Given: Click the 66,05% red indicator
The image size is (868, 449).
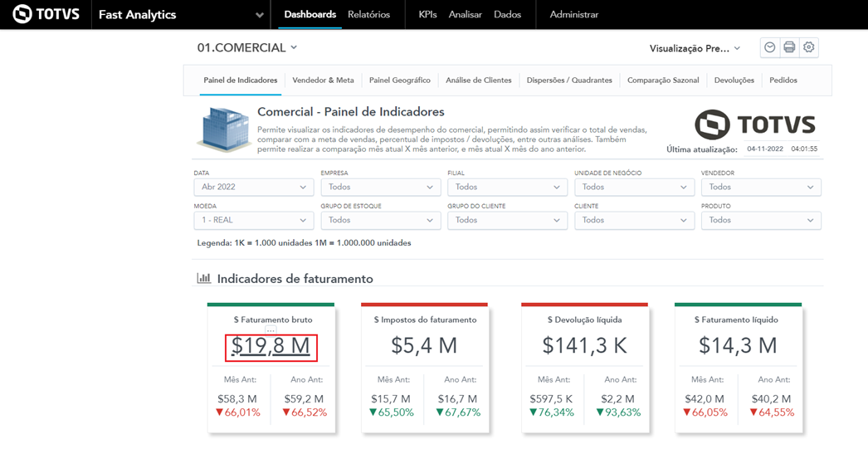Looking at the screenshot, I should [x=707, y=412].
